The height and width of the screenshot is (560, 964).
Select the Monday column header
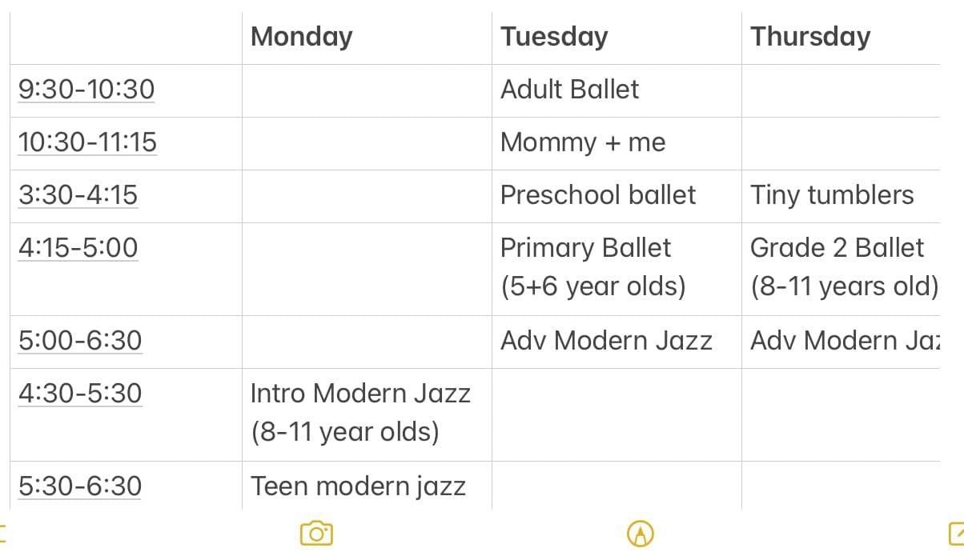click(301, 36)
